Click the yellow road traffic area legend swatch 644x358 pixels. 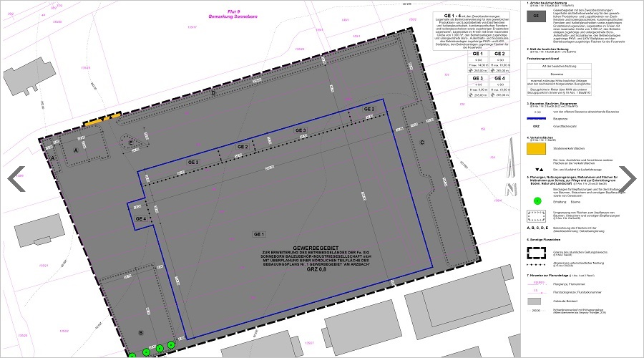point(536,149)
